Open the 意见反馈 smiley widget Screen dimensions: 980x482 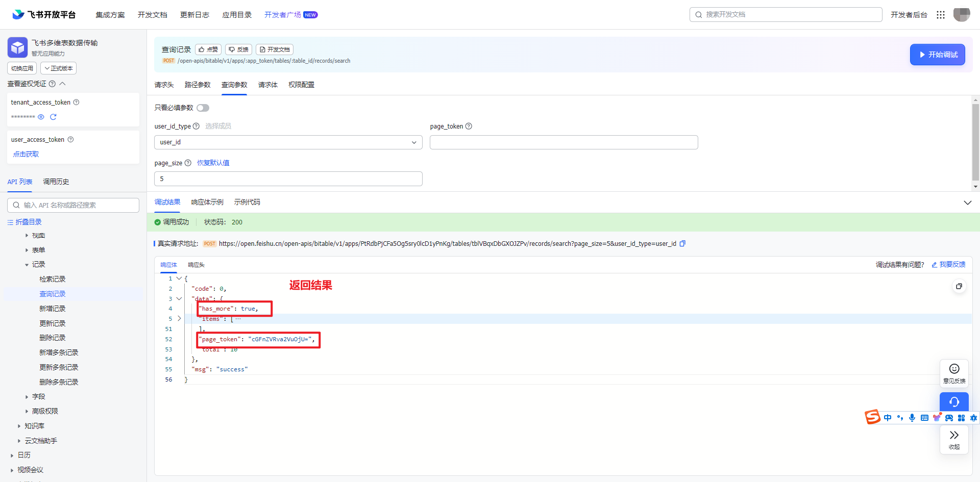(x=954, y=373)
